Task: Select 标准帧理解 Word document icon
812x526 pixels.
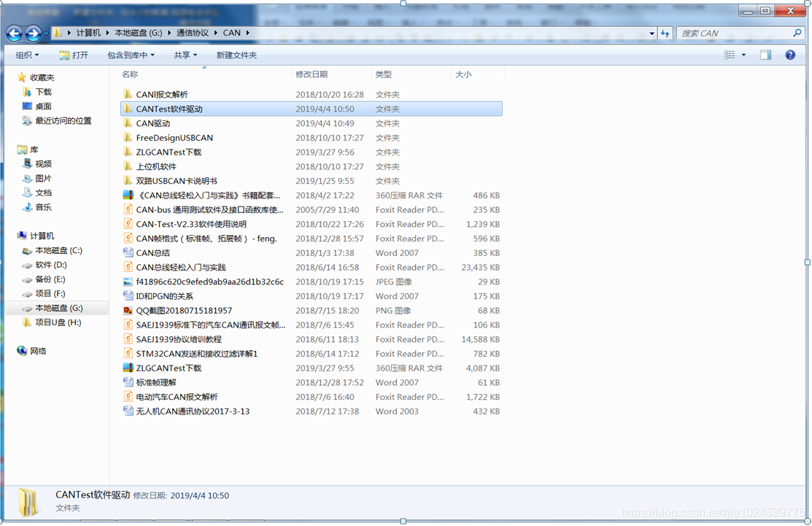Action: (128, 382)
